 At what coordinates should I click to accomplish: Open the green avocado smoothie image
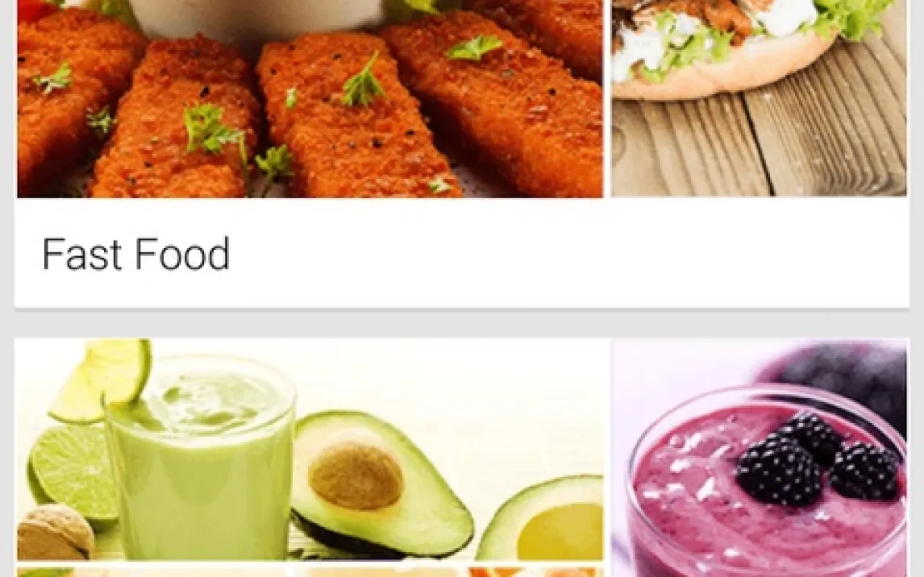(x=310, y=449)
